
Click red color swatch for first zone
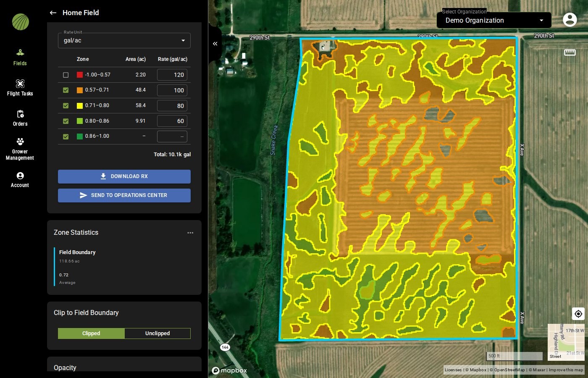click(80, 75)
